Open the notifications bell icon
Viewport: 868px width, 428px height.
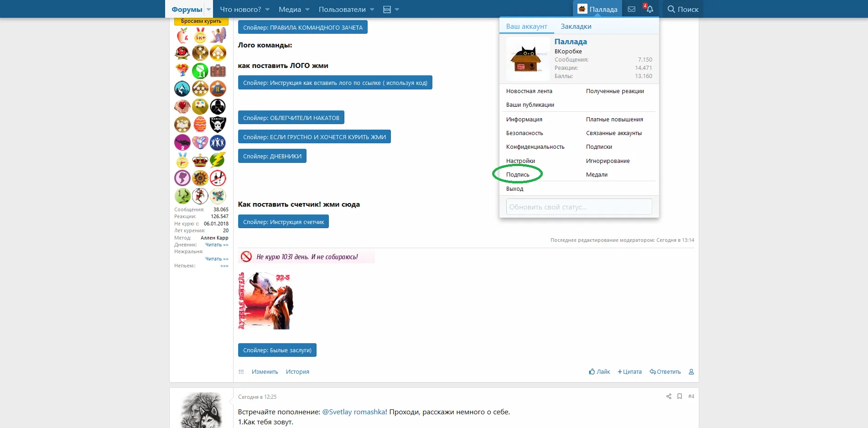click(650, 9)
